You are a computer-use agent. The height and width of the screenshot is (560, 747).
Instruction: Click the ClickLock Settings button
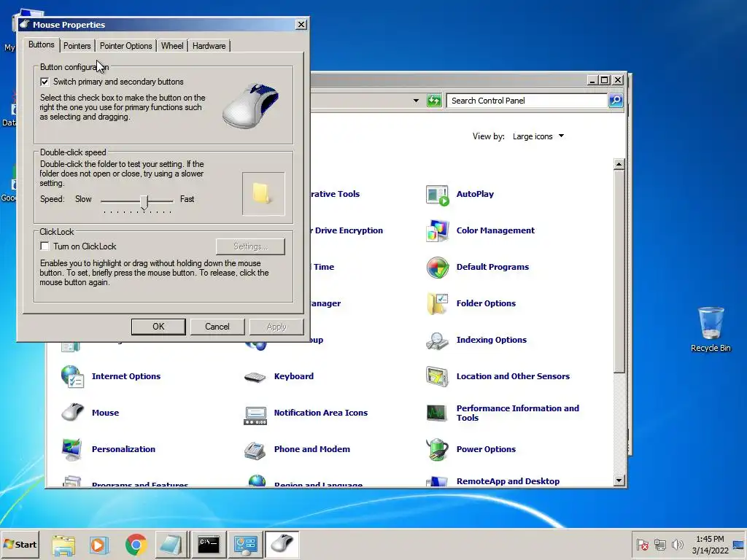click(x=251, y=246)
